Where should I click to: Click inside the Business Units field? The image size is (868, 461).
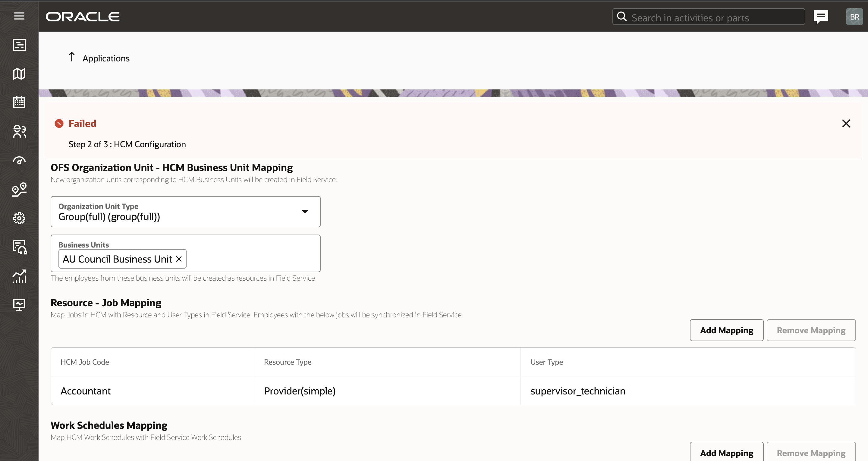253,259
